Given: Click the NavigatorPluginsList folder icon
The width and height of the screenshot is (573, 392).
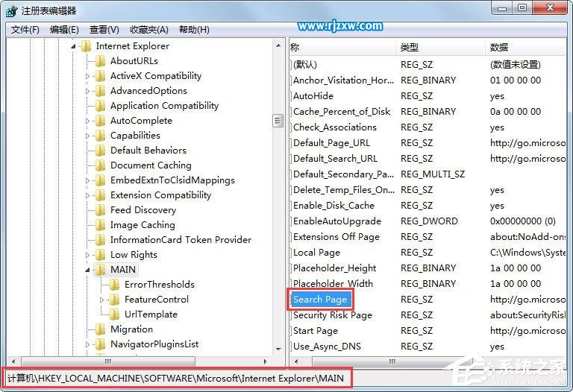Looking at the screenshot, I should pyautogui.click(x=100, y=344).
